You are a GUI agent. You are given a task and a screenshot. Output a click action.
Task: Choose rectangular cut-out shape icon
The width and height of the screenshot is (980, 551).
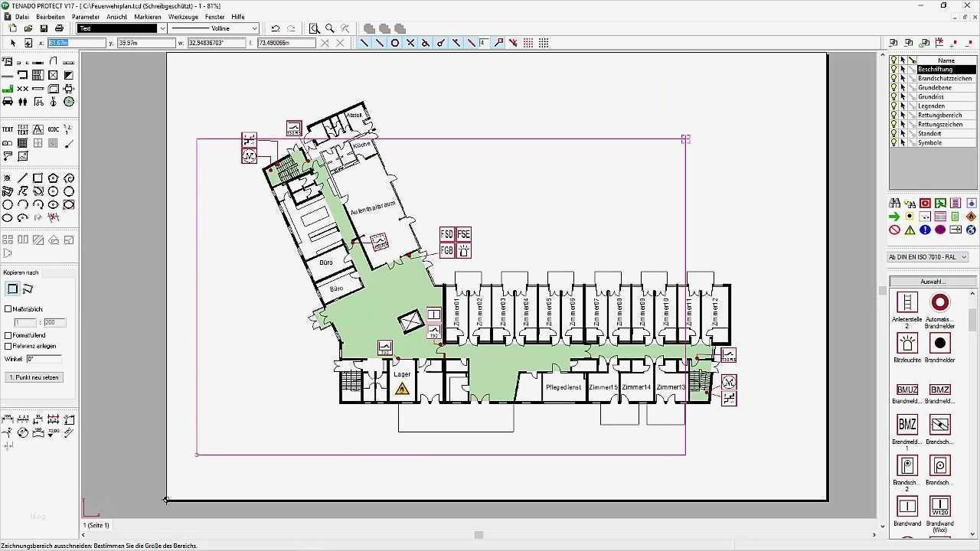(x=13, y=289)
